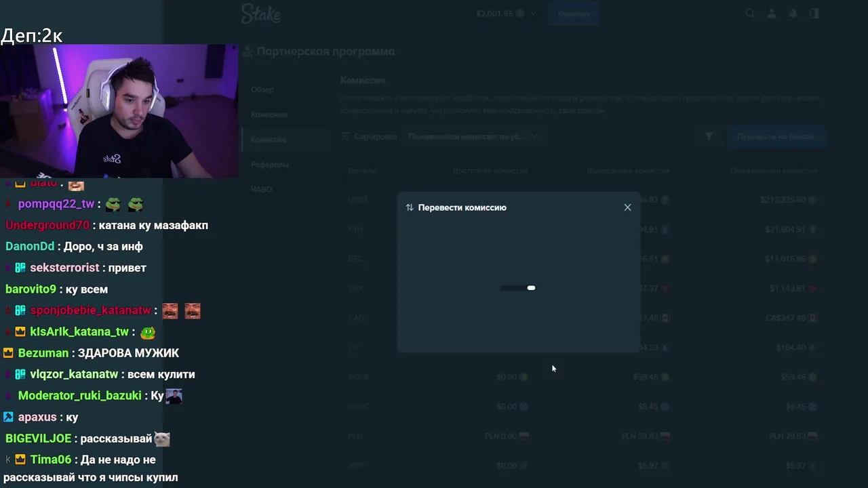Click the Canada flag icon beside CA$247.40

pyautogui.click(x=812, y=318)
